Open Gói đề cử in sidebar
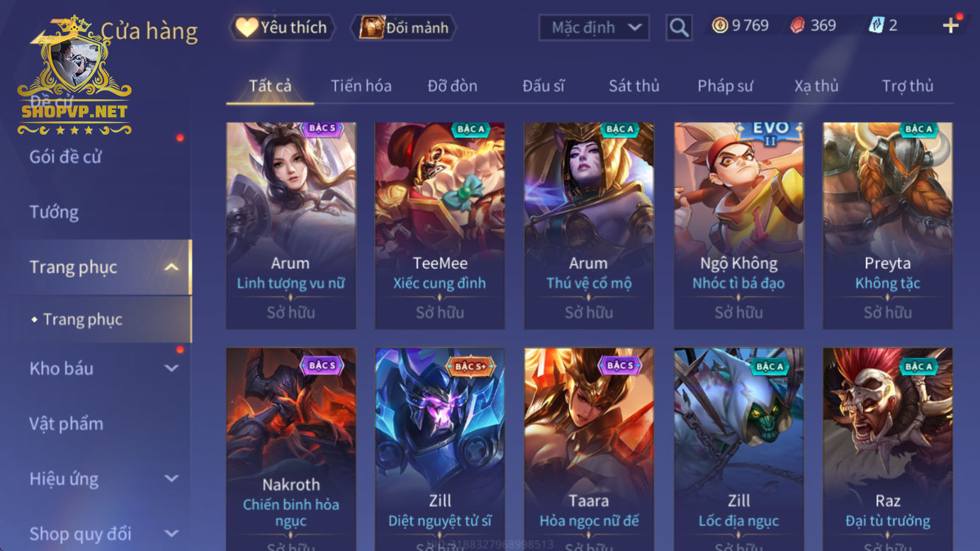980x551 pixels. [x=65, y=157]
